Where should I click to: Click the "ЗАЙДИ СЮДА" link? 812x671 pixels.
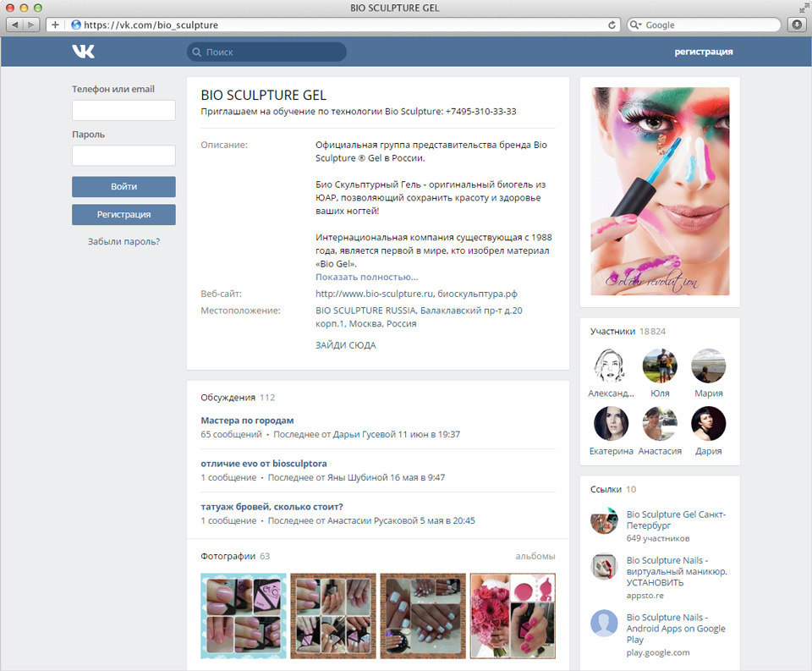click(x=345, y=345)
